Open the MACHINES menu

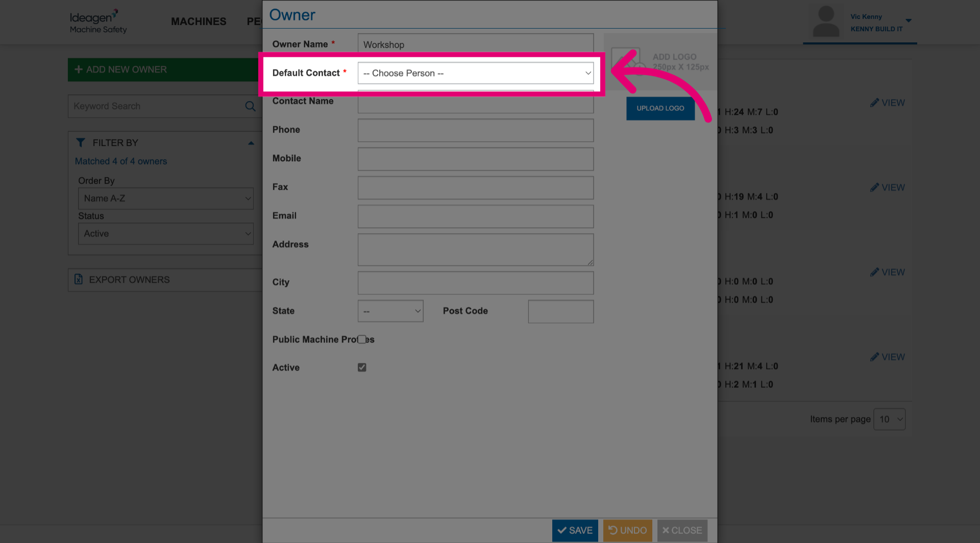[199, 21]
